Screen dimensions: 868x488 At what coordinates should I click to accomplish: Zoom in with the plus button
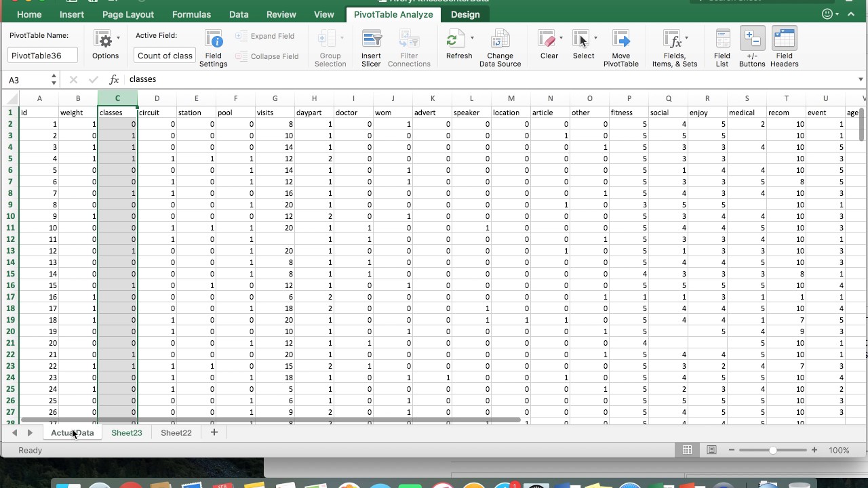[x=814, y=450]
